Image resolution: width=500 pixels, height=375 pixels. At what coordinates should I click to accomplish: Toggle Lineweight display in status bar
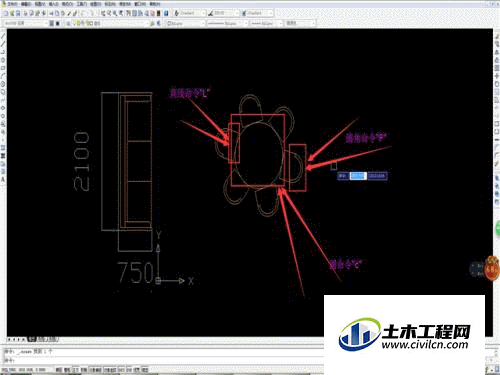(137, 370)
